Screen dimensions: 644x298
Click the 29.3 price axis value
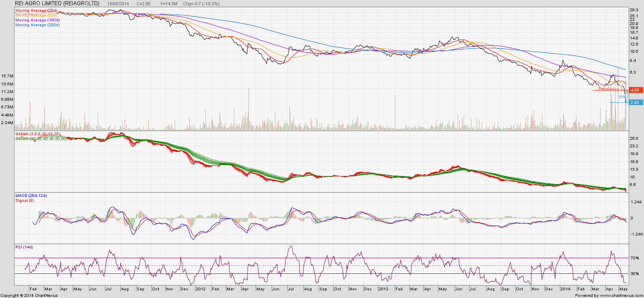tap(634, 10)
